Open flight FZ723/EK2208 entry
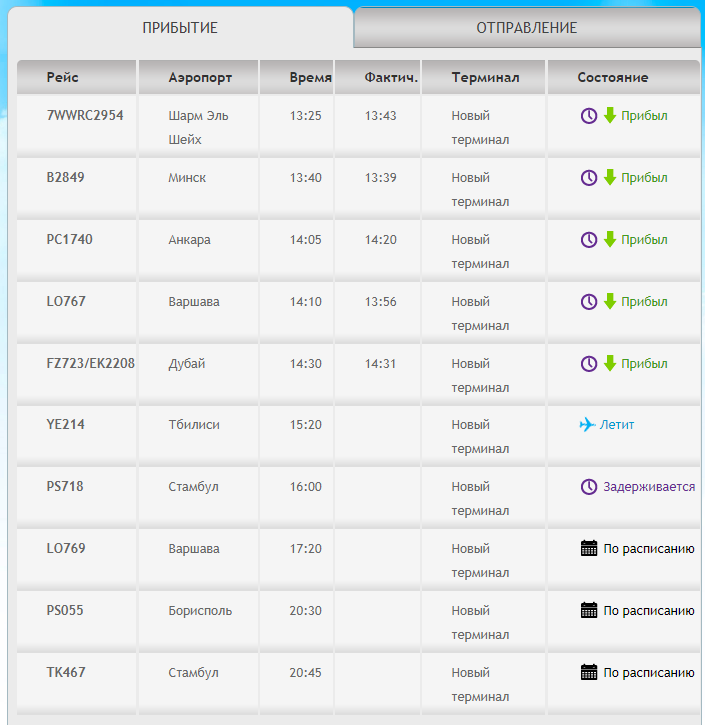The image size is (705, 725). pyautogui.click(x=91, y=363)
